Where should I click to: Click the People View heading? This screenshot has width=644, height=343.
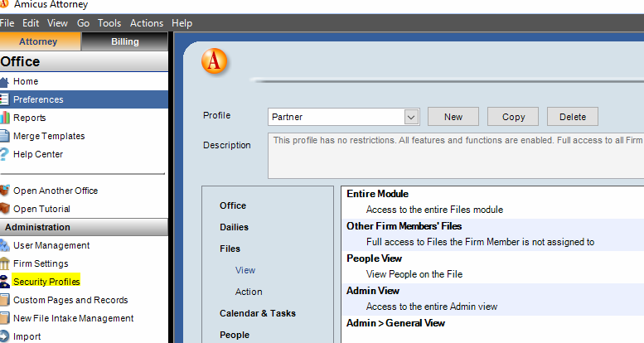(x=374, y=258)
